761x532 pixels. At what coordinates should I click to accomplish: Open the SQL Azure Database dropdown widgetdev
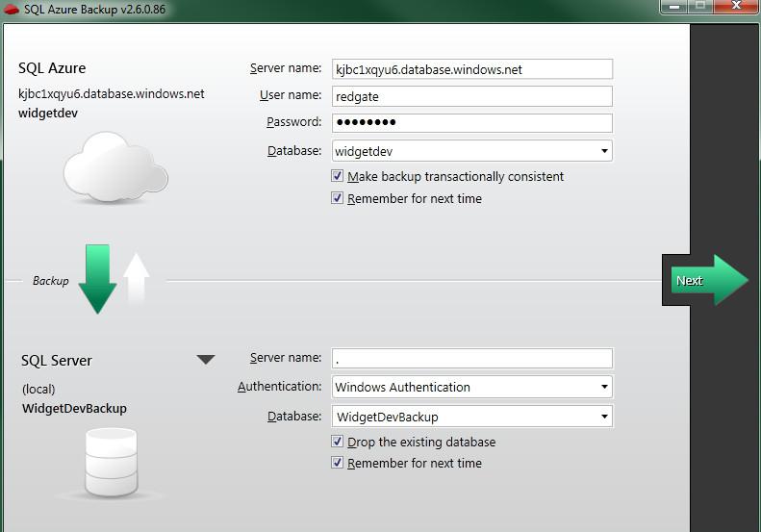pos(472,151)
